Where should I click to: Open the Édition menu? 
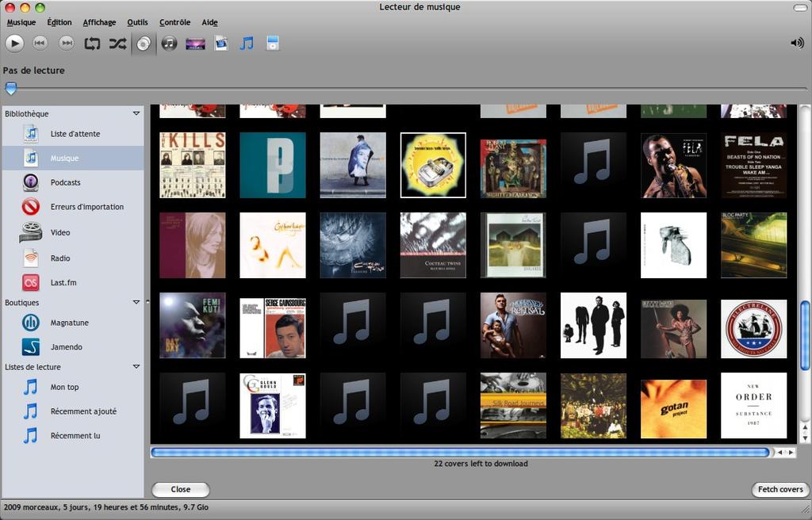click(59, 22)
